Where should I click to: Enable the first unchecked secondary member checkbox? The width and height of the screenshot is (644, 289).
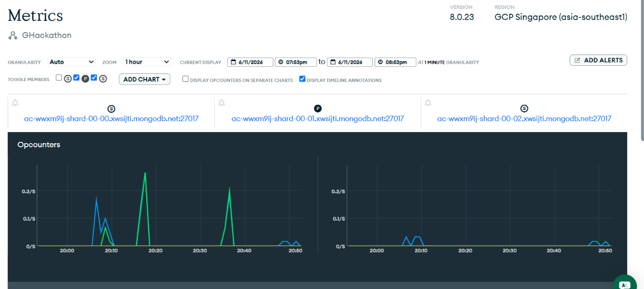pyautogui.click(x=59, y=78)
